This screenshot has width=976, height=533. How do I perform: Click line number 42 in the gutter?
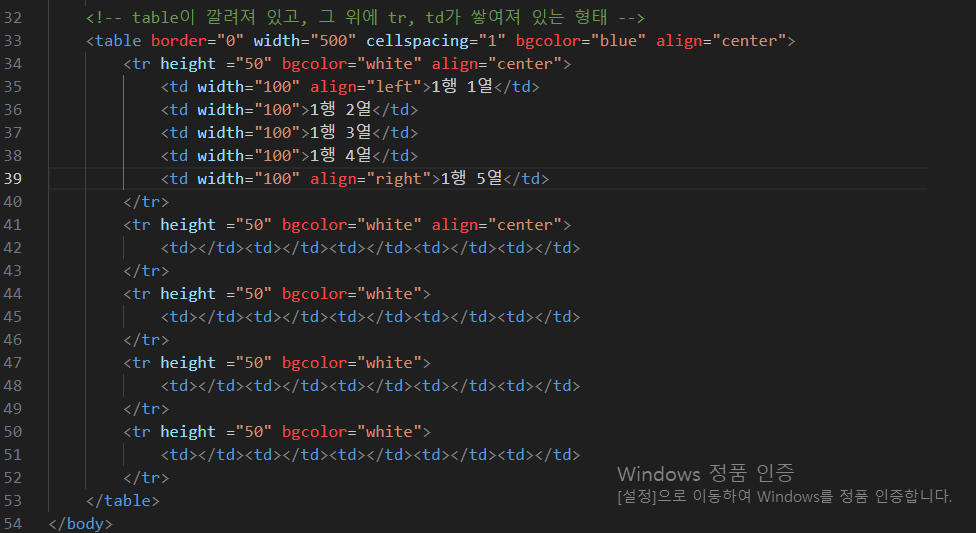(x=13, y=248)
